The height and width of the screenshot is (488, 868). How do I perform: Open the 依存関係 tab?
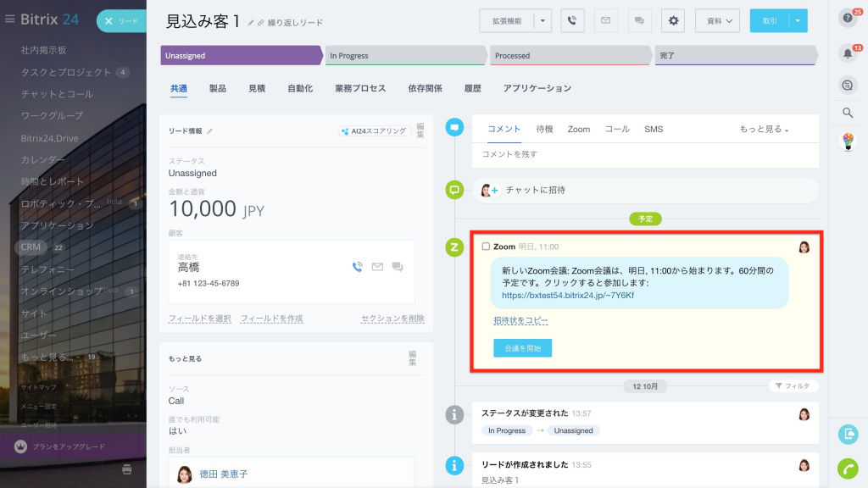(x=426, y=88)
